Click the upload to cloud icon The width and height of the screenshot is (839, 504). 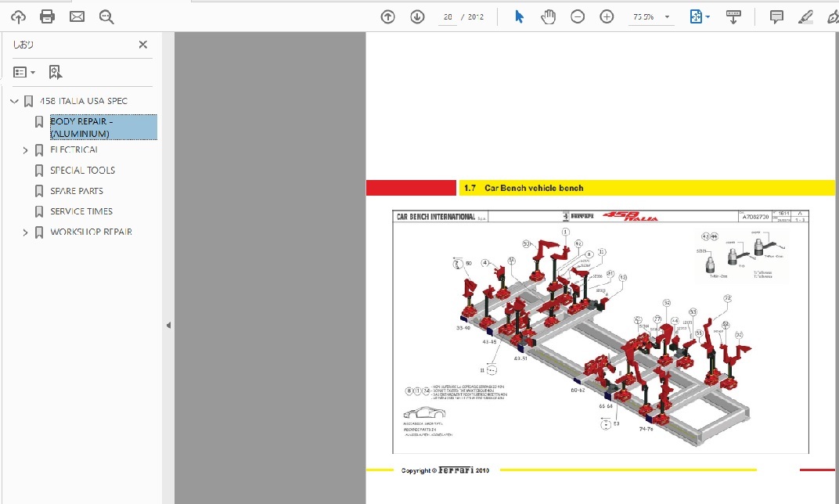point(18,17)
